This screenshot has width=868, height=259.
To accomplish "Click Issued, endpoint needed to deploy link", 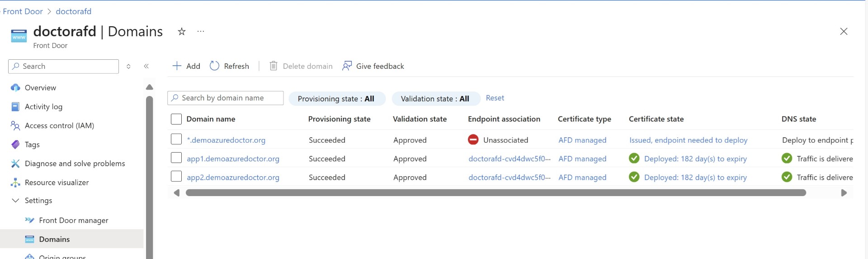I will 688,140.
